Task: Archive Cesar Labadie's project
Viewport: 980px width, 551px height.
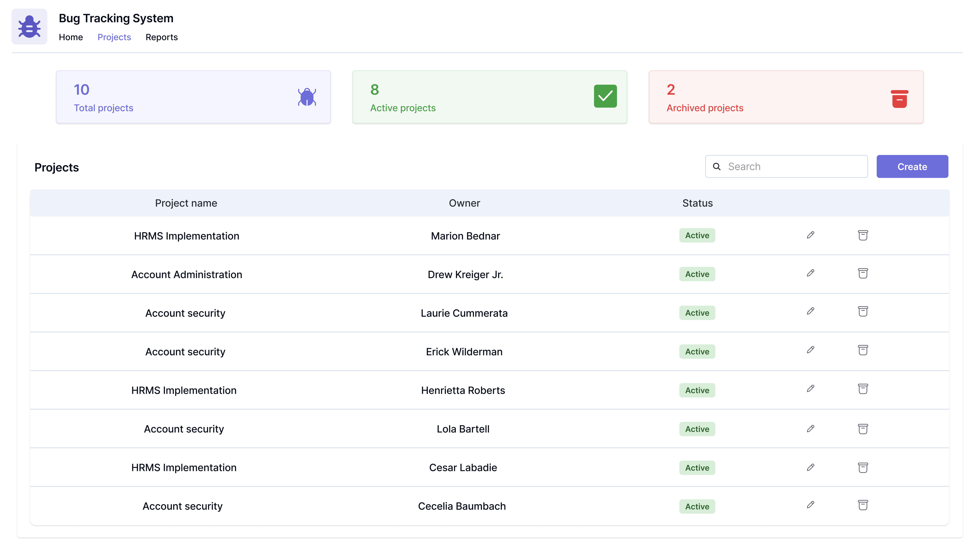Action: point(863,468)
